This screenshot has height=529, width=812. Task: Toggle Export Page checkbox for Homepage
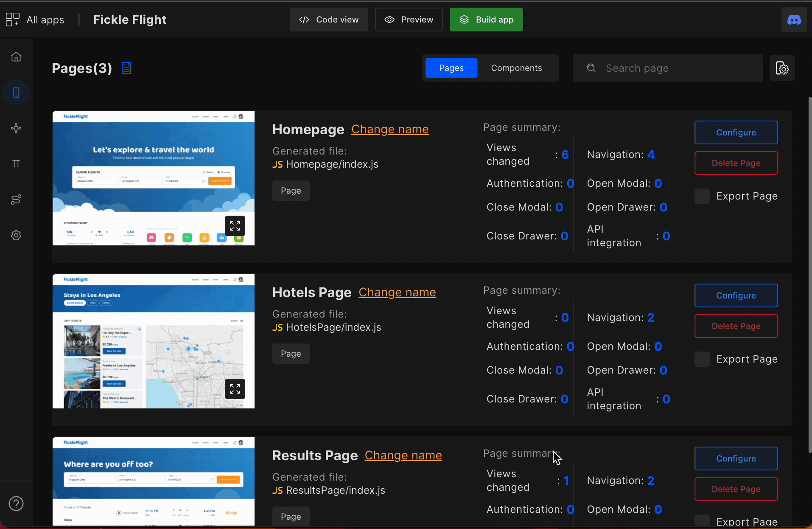click(702, 196)
